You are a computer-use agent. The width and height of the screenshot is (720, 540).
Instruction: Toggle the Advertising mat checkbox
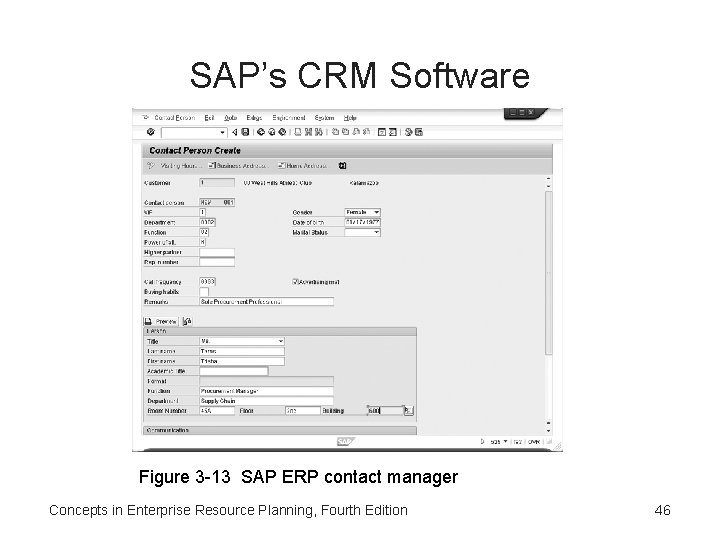point(295,281)
